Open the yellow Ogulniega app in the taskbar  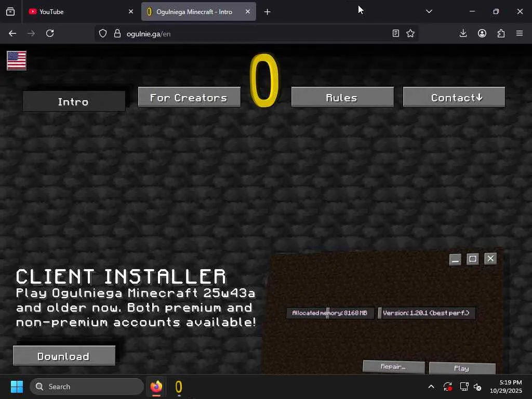[x=179, y=387]
